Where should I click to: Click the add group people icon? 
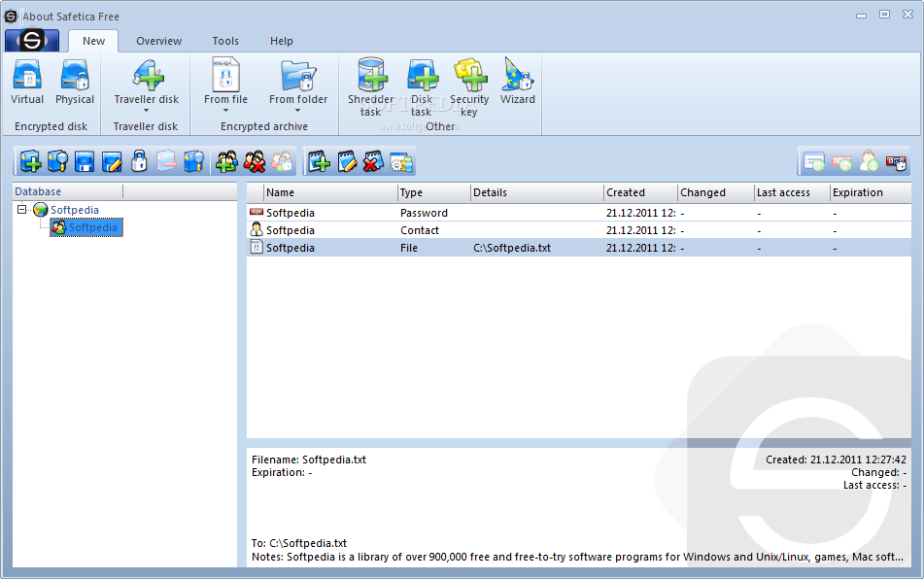(227, 161)
